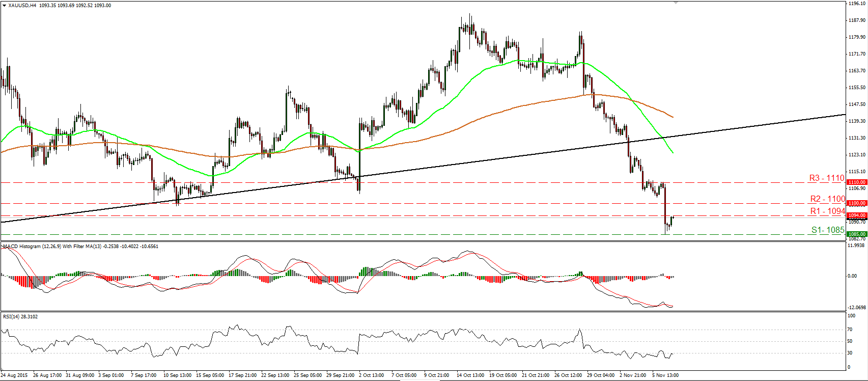Click the MACD Histogram indicator label
This screenshot has width=868, height=381.
(x=80, y=247)
